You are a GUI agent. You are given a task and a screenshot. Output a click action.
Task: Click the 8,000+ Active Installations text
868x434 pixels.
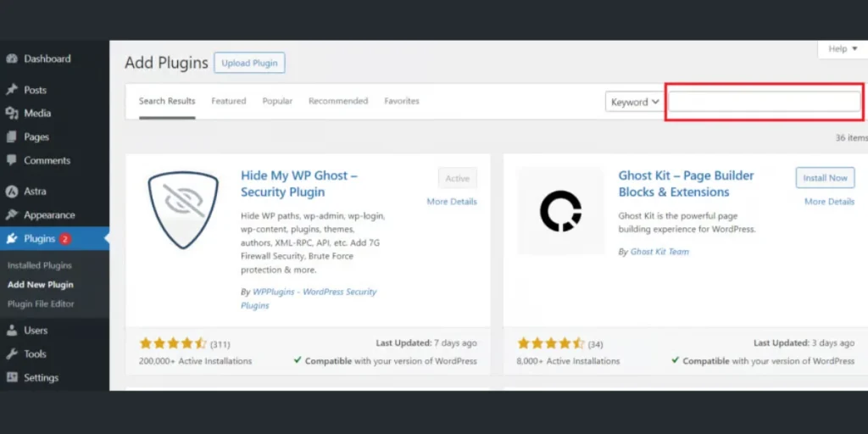(569, 361)
